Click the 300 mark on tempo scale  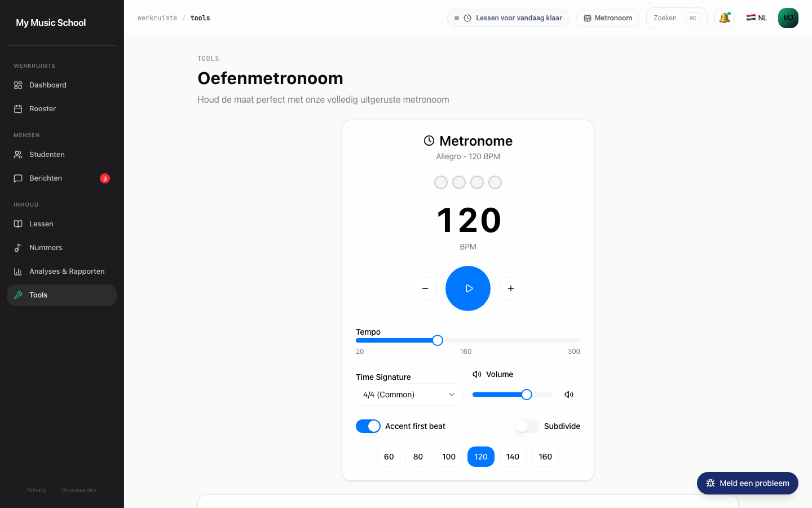click(574, 351)
